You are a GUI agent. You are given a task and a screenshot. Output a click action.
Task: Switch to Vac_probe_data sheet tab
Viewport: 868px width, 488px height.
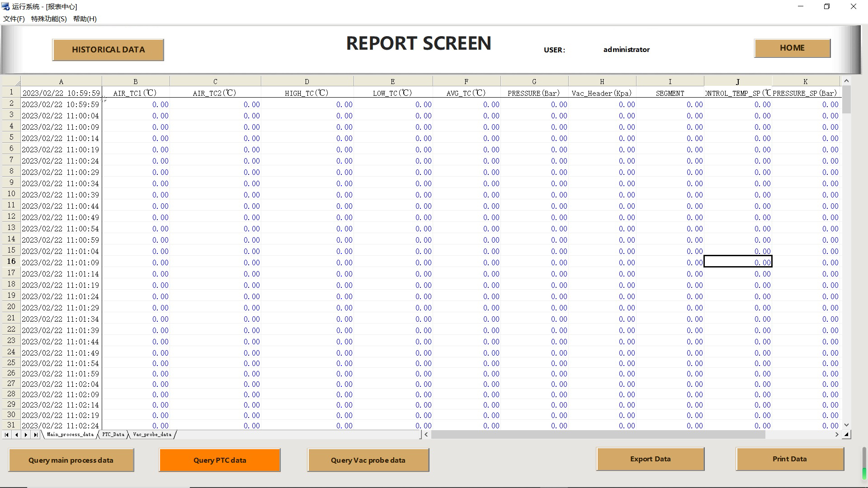(152, 435)
